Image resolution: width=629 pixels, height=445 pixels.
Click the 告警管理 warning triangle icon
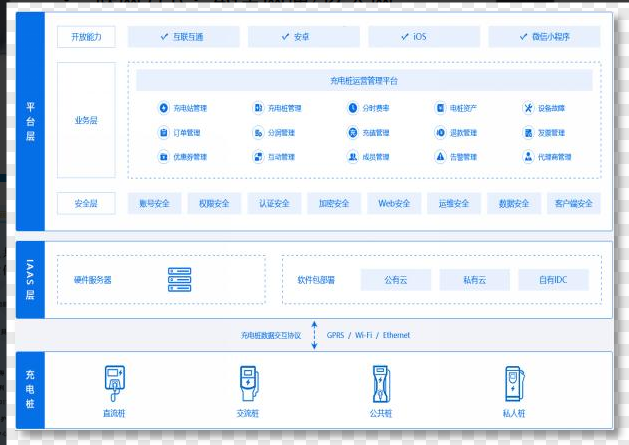coord(440,156)
